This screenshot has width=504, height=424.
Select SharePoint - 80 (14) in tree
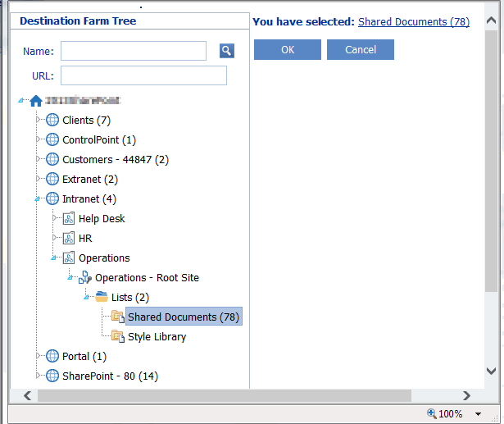click(x=110, y=376)
